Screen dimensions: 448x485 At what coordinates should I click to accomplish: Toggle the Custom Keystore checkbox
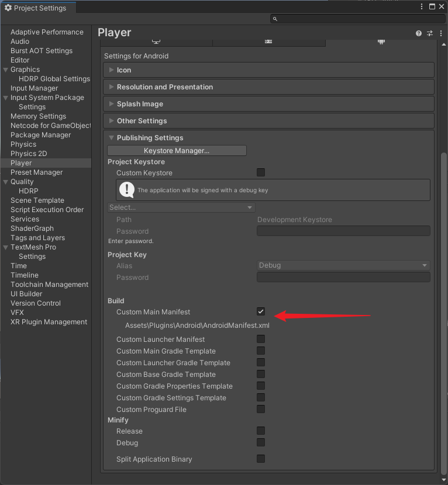point(261,172)
